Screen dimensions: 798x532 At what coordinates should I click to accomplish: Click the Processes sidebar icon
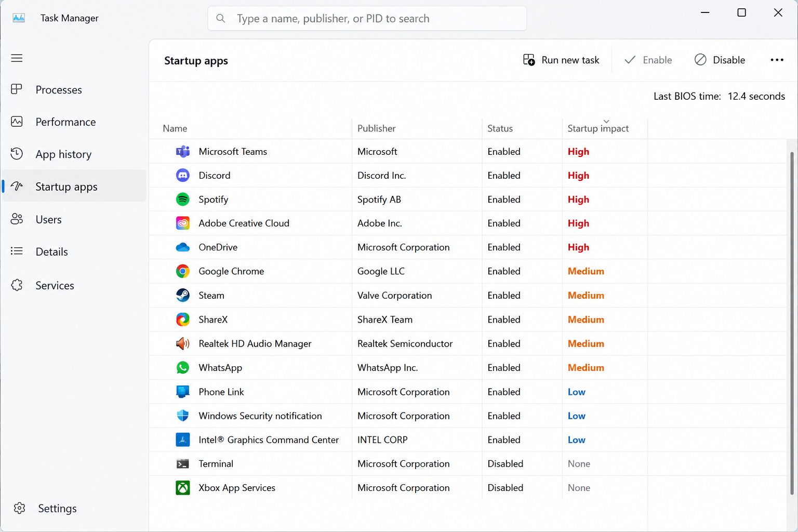tap(17, 89)
